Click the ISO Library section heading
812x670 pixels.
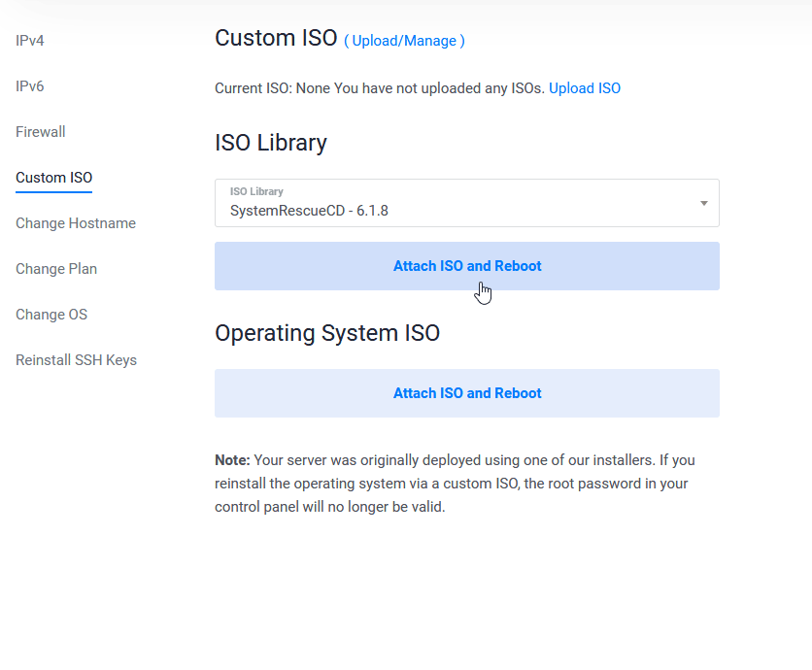coord(271,143)
